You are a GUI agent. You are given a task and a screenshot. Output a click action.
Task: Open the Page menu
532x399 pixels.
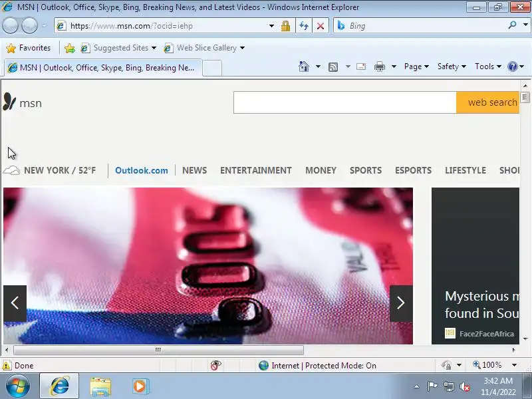point(416,66)
